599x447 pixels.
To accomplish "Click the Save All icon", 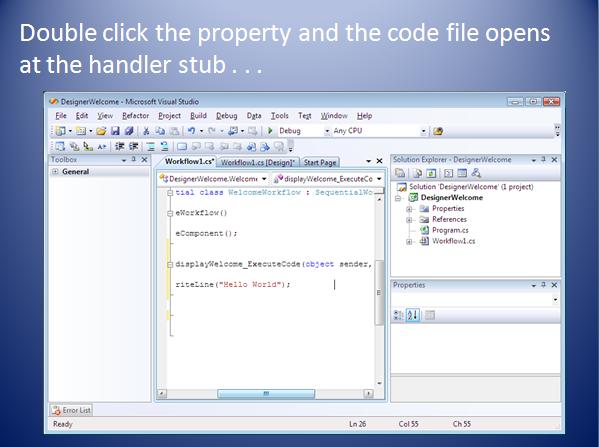I will point(129,131).
